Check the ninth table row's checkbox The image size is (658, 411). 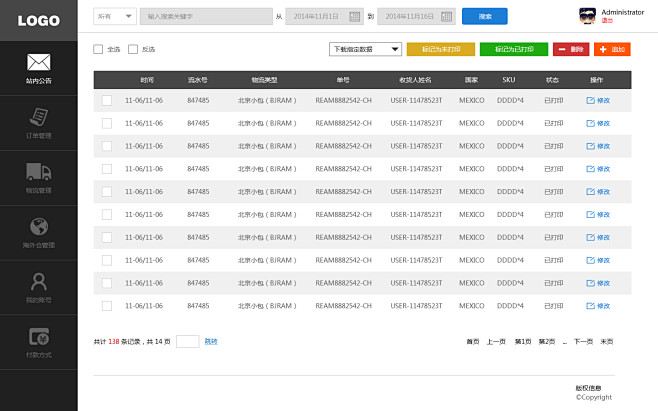(x=107, y=283)
